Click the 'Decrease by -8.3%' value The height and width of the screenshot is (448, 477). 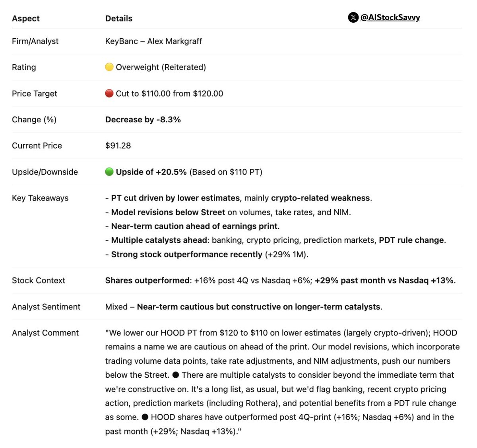tap(143, 120)
